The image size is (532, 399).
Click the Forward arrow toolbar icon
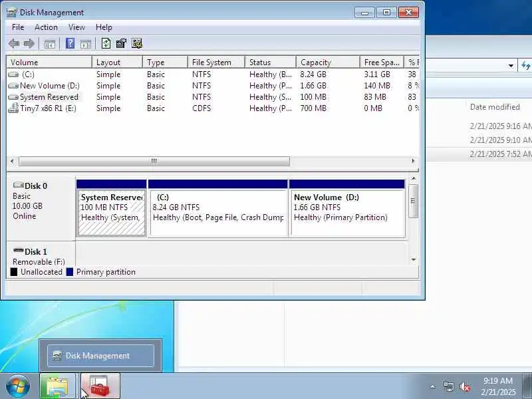(29, 43)
